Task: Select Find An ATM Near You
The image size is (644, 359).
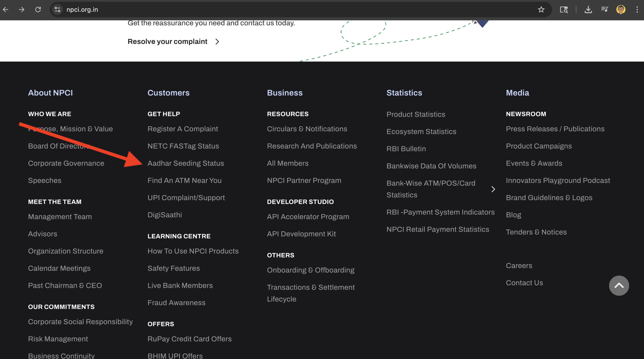Action: pos(185,180)
